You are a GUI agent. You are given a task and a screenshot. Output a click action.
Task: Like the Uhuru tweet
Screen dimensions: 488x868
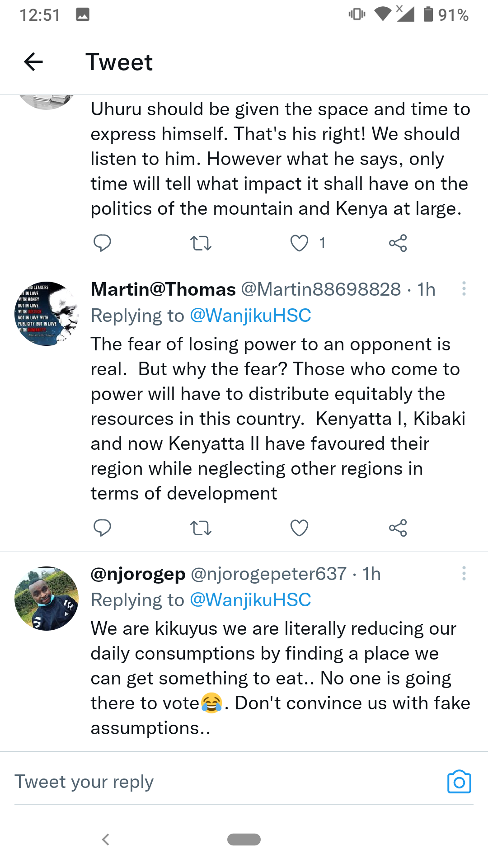coord(299,243)
